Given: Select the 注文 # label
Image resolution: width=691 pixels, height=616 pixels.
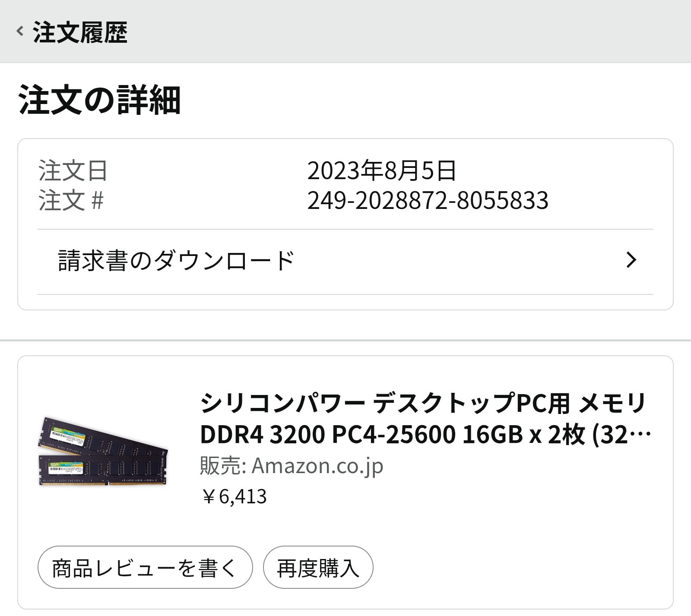Looking at the screenshot, I should [x=71, y=200].
